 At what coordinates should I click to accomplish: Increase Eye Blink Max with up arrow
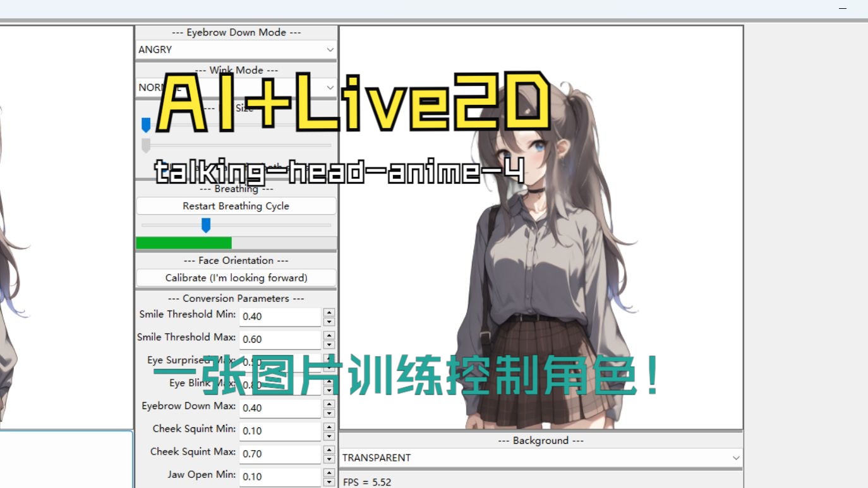pos(329,381)
